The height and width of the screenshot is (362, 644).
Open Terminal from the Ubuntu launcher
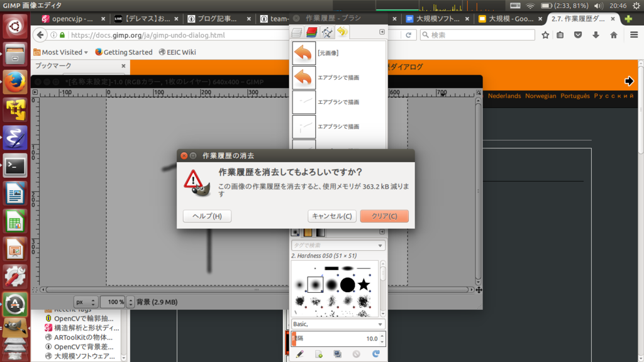point(15,166)
